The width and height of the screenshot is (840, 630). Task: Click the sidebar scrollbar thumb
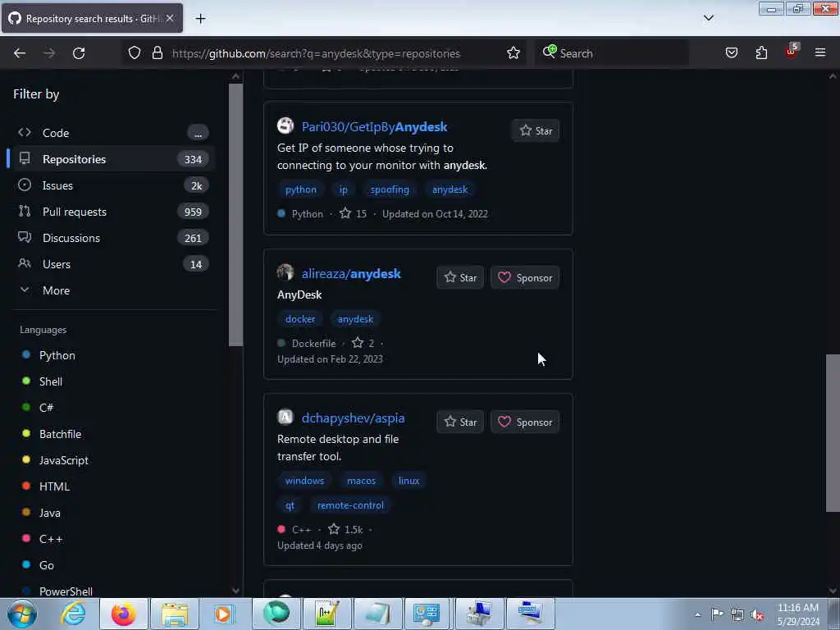tap(235, 214)
